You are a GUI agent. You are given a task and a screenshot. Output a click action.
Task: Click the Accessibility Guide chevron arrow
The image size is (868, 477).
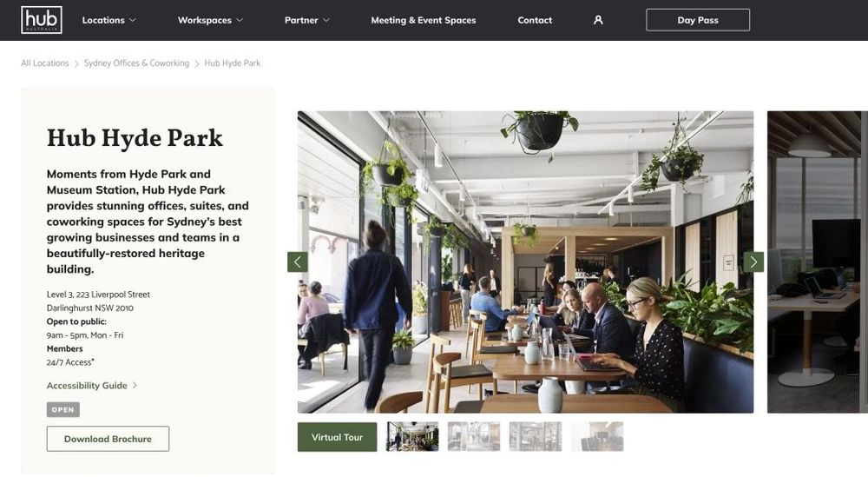[x=135, y=385]
